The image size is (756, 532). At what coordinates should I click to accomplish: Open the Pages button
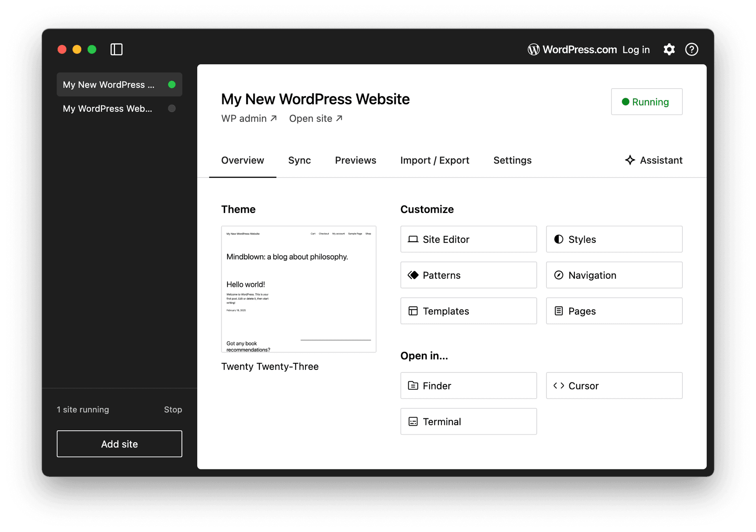pos(614,311)
